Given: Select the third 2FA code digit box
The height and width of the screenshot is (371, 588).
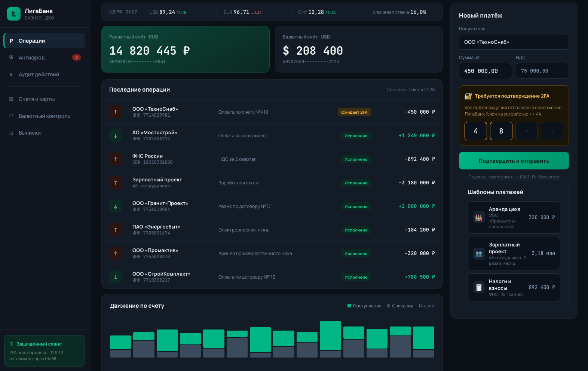Looking at the screenshot, I should 526,131.
